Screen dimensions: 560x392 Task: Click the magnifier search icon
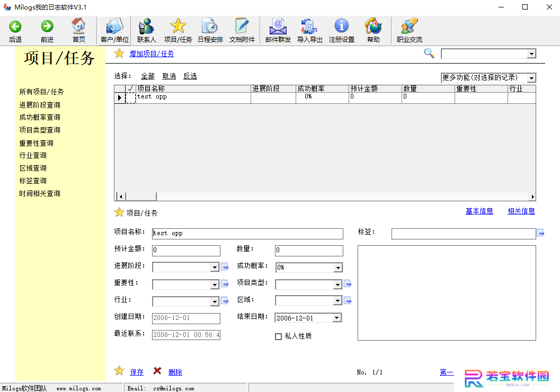click(429, 54)
